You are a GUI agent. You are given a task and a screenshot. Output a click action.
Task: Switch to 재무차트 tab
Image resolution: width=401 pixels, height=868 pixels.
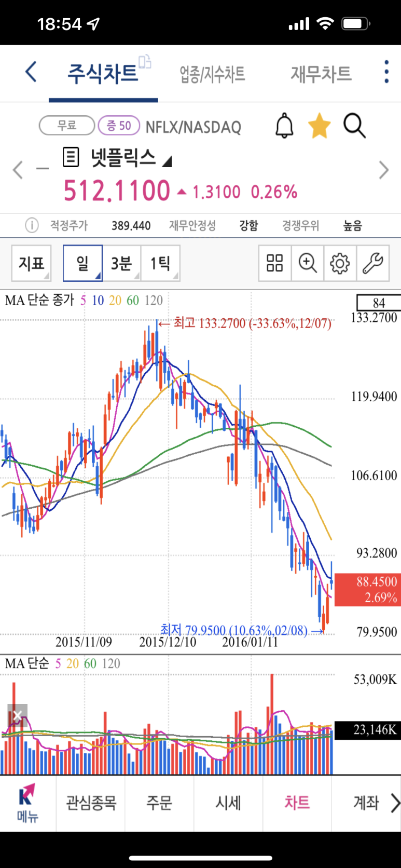[321, 74]
